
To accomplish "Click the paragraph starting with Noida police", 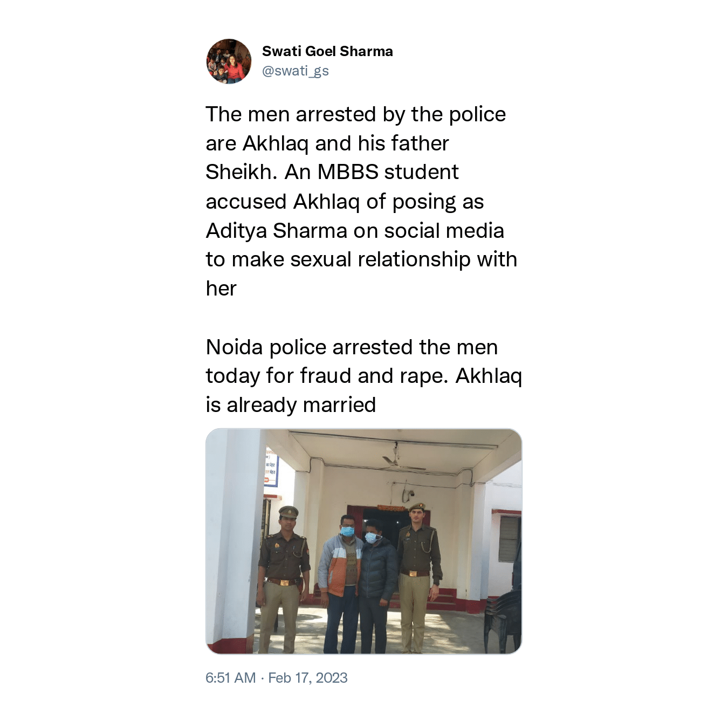I will point(364,376).
